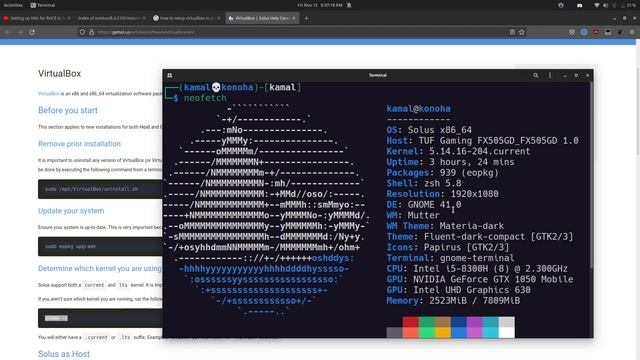Close the 'Setting up VMs for RHCE' tab

(69, 18)
